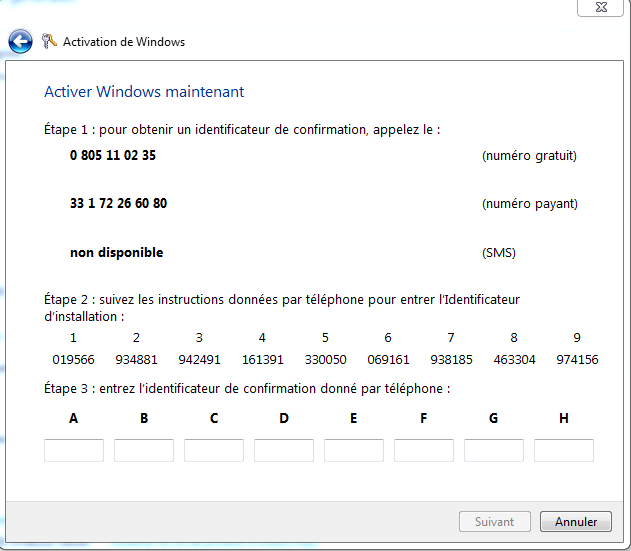Click installation ID group 938185
The height and width of the screenshot is (551, 631).
pos(451,359)
